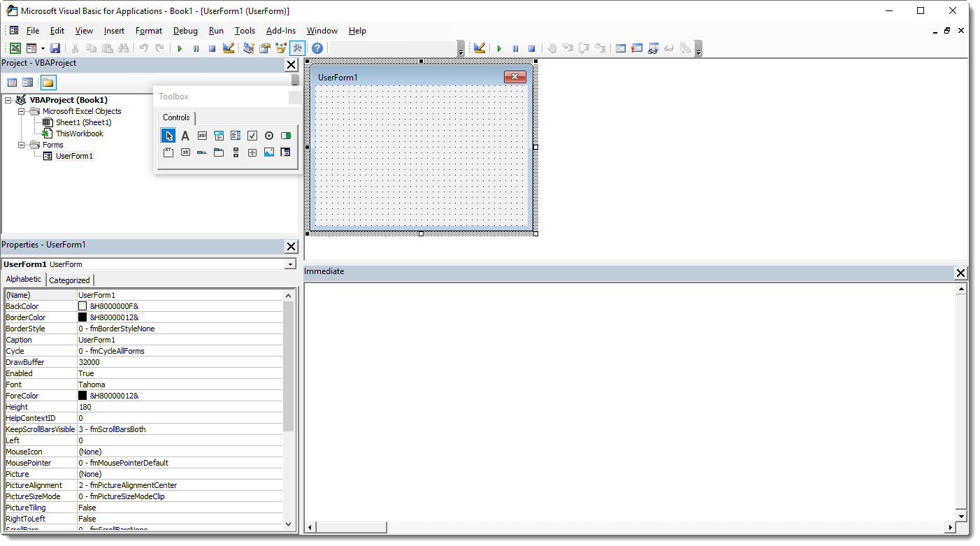Close the Properties panel
Screen dimensions: 980x546
(x=291, y=246)
